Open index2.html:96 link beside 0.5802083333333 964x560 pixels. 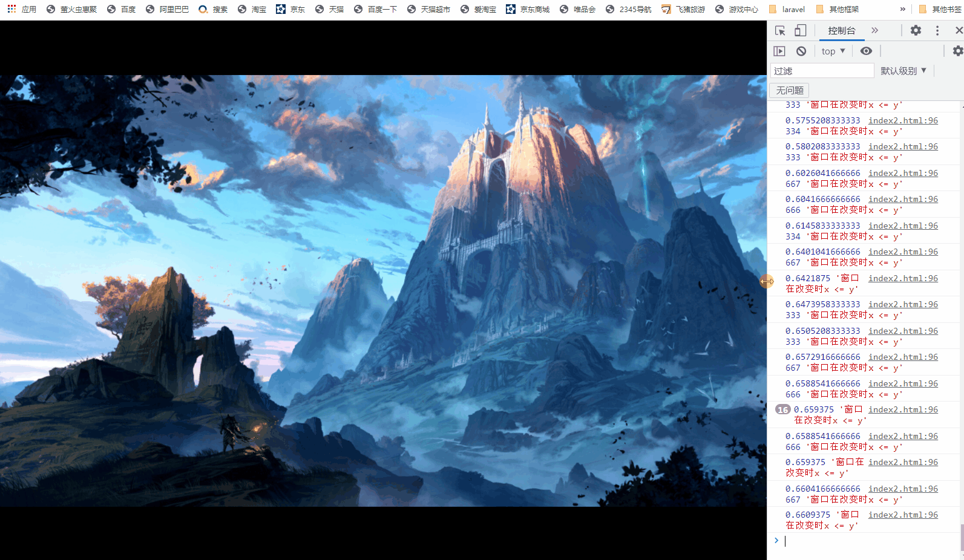tap(903, 146)
